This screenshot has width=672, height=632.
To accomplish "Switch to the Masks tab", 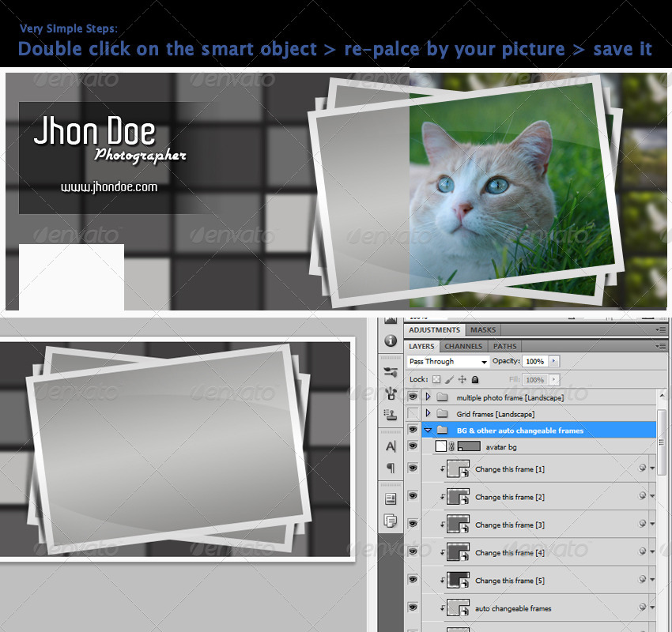I will 482,330.
